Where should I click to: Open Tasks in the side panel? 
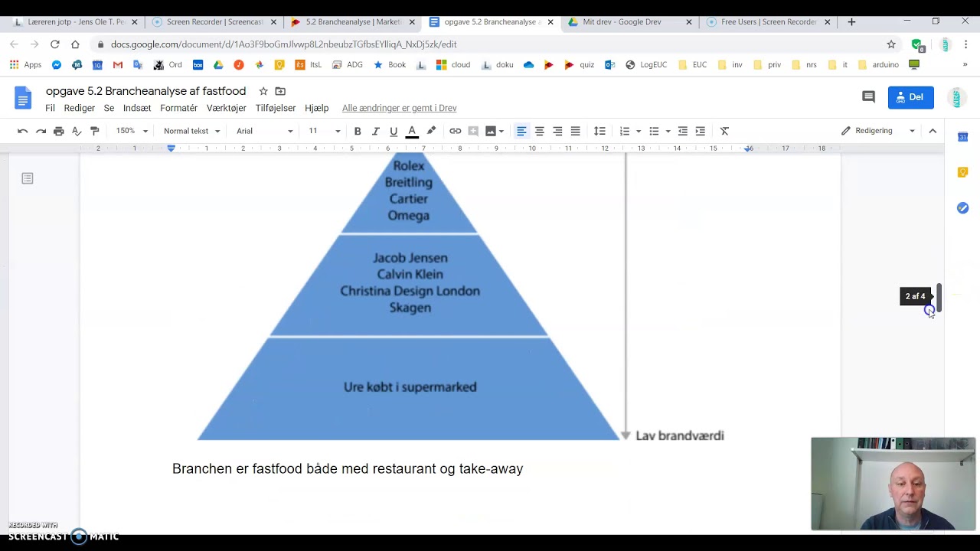[x=963, y=207]
